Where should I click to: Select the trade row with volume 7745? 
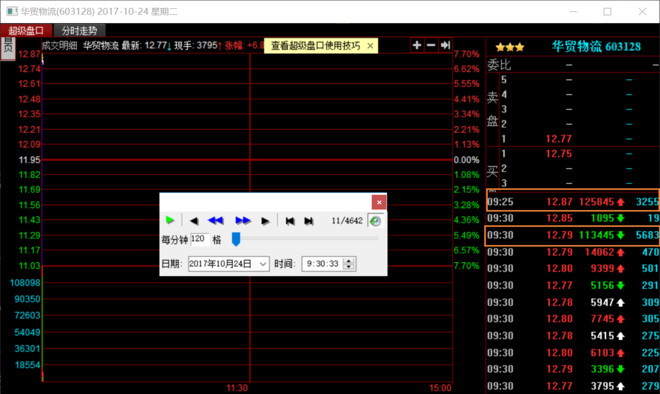click(x=573, y=319)
